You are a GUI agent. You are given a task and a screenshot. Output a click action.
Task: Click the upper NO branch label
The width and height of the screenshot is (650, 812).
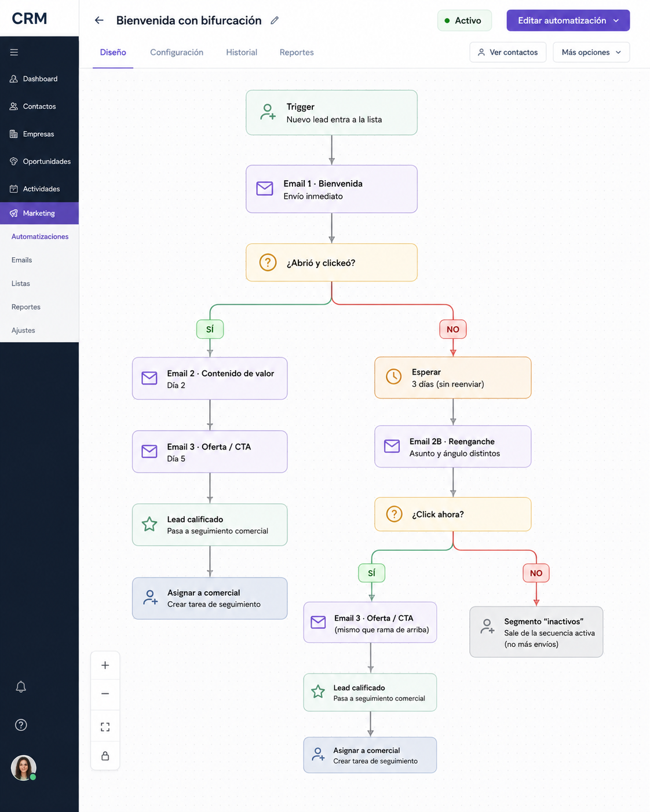(453, 329)
